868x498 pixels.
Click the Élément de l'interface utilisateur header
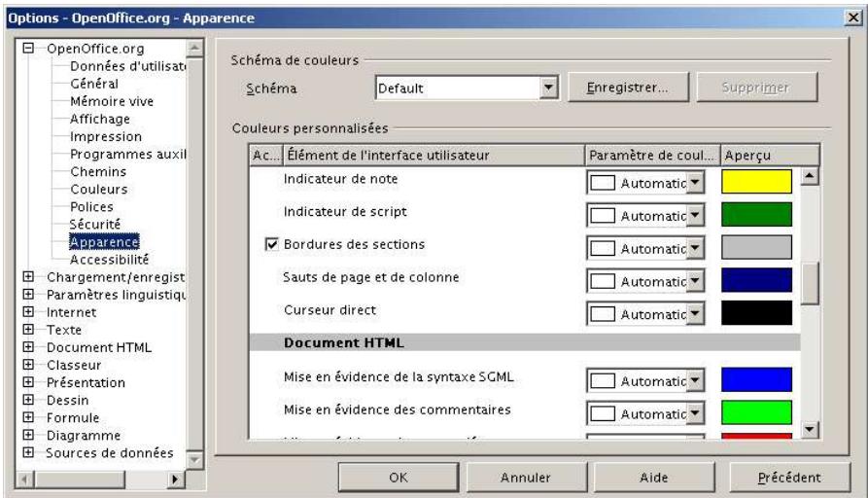click(x=434, y=155)
